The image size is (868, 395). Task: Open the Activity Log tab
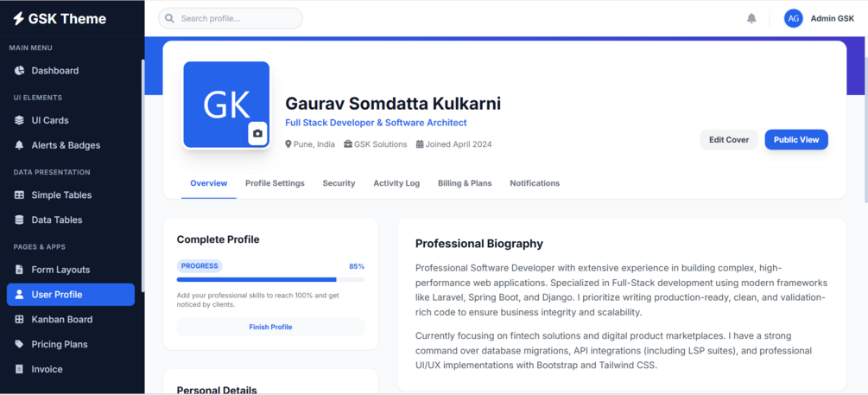(396, 183)
